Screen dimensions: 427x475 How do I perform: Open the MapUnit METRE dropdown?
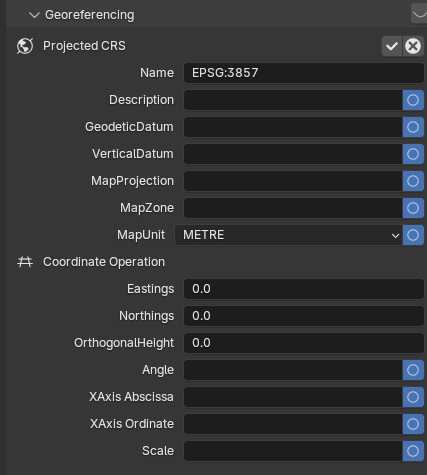[x=289, y=235]
